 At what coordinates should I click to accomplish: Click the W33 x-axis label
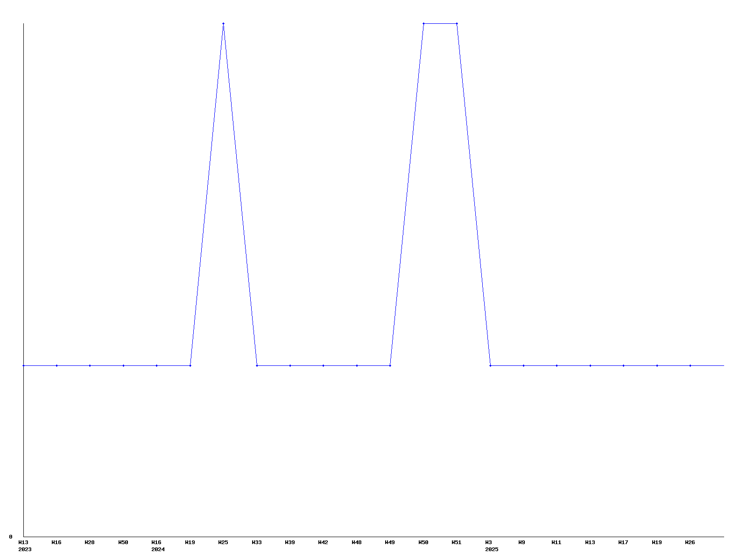coord(257,542)
